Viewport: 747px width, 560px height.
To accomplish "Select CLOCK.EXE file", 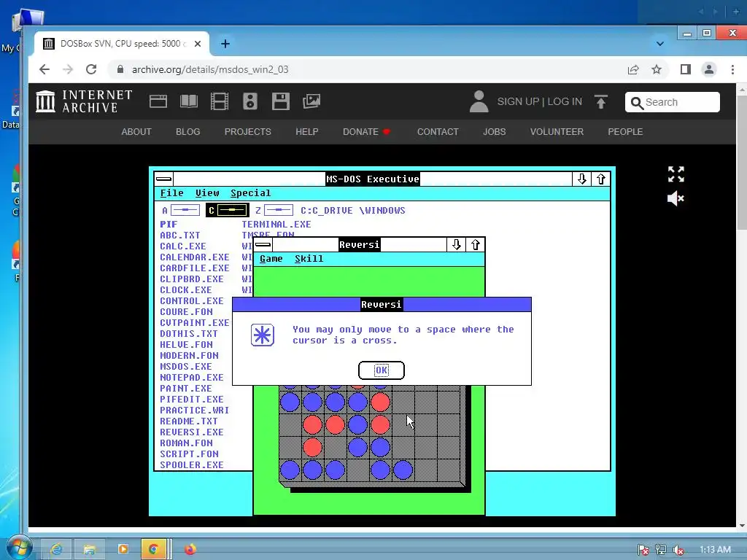I will pos(186,290).
